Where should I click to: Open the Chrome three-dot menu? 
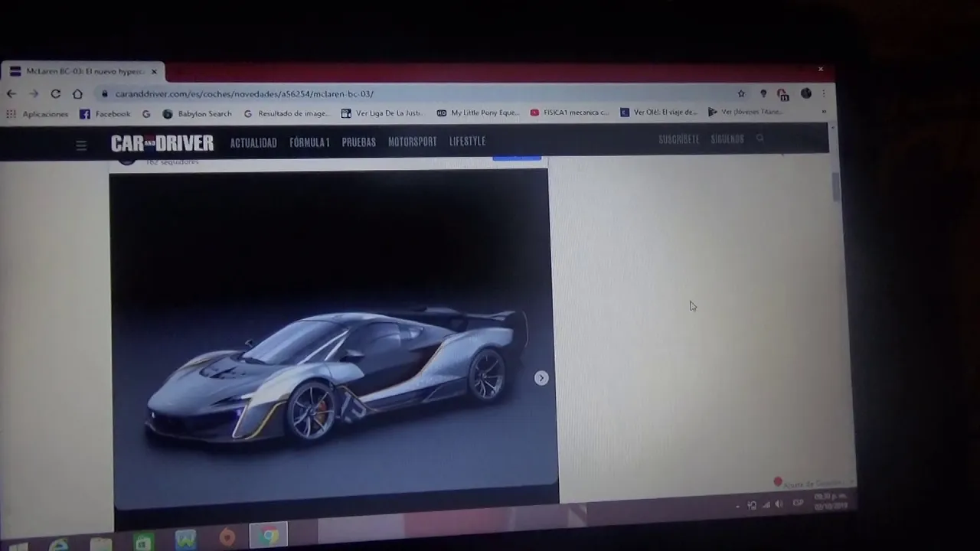(824, 93)
